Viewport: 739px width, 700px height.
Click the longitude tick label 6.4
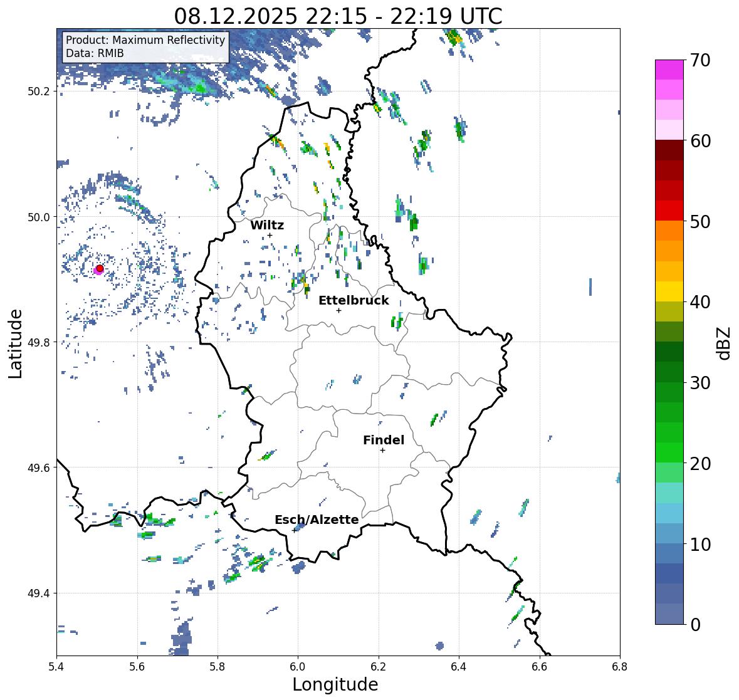(459, 667)
